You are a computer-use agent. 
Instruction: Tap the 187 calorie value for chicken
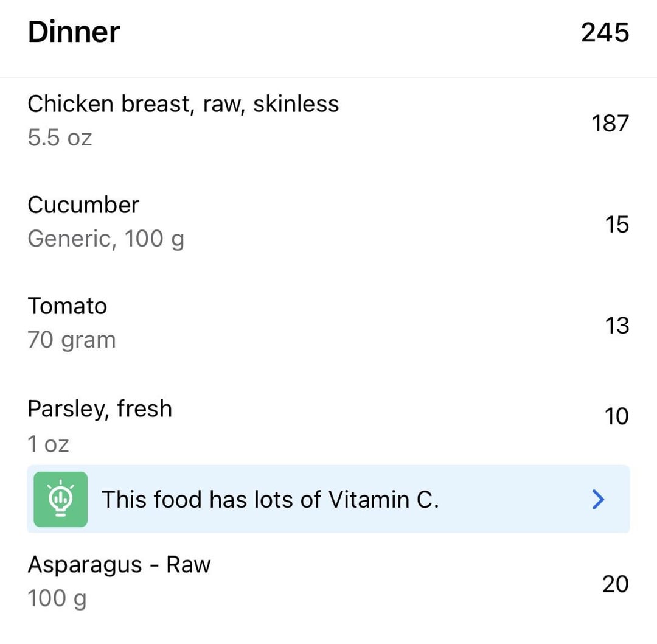(x=610, y=124)
